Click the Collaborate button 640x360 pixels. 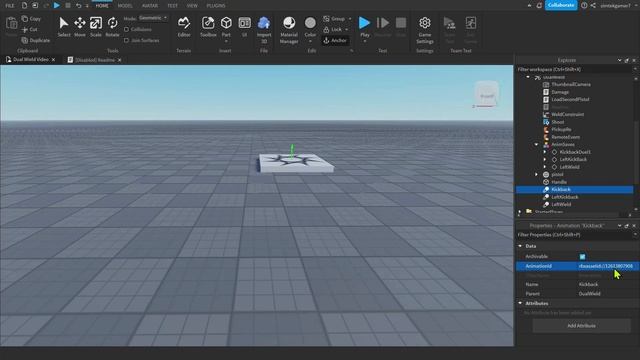561,5
